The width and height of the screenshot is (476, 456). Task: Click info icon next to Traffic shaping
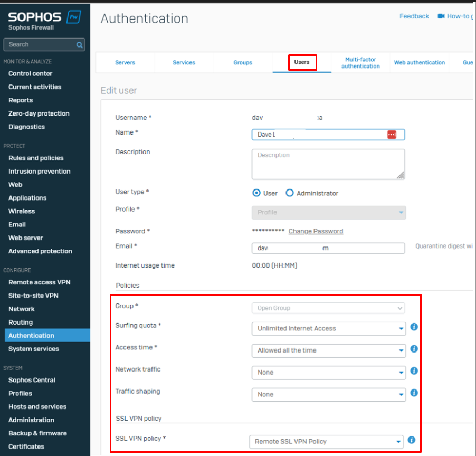(x=414, y=393)
